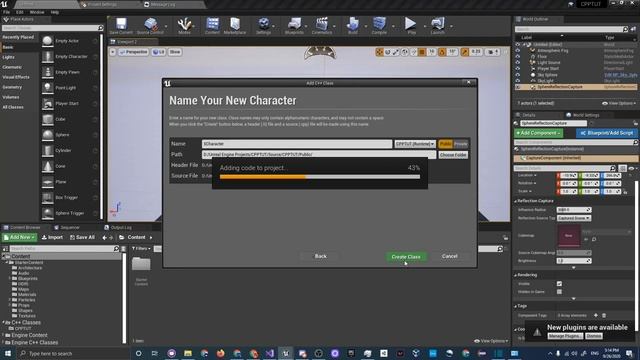The width and height of the screenshot is (640, 360).
Task: Click Save Current in the main toolbar
Action: (121, 26)
